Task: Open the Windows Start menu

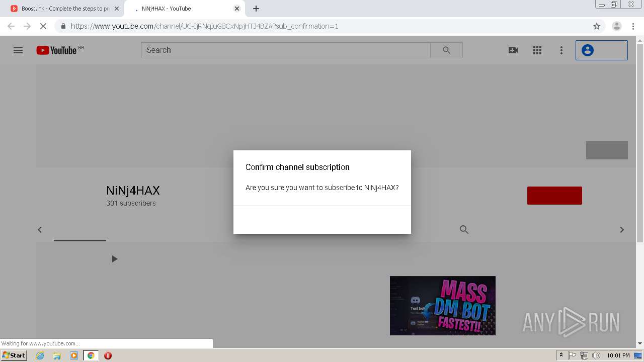Action: 14,355
